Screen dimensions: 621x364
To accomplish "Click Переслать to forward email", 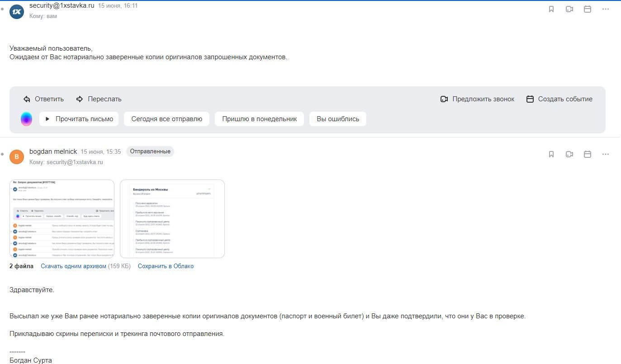I will point(99,99).
